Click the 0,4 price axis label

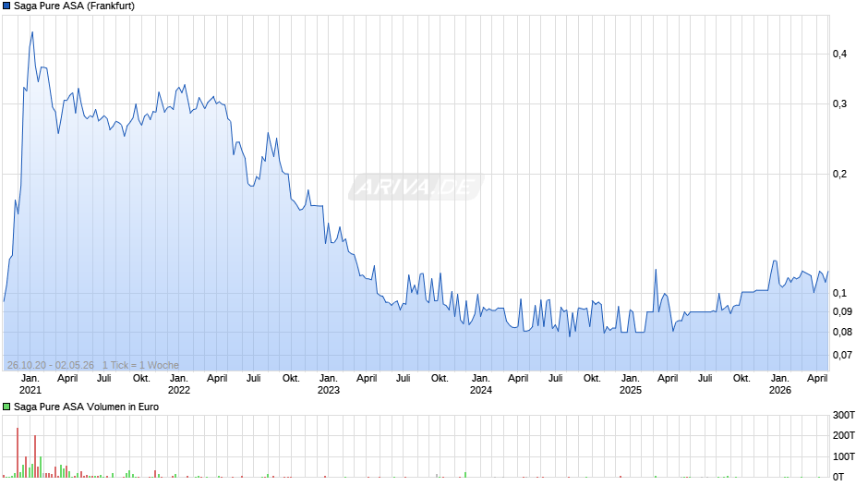[839, 54]
